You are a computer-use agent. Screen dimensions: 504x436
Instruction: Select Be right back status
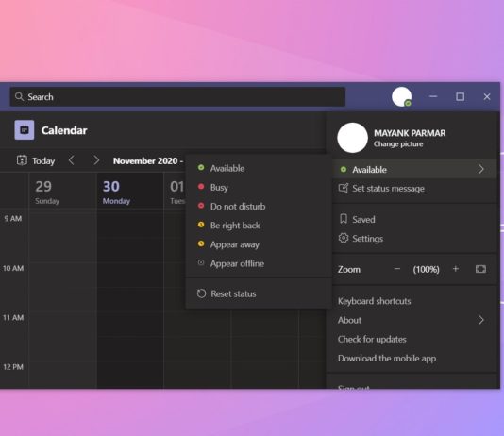(259, 226)
